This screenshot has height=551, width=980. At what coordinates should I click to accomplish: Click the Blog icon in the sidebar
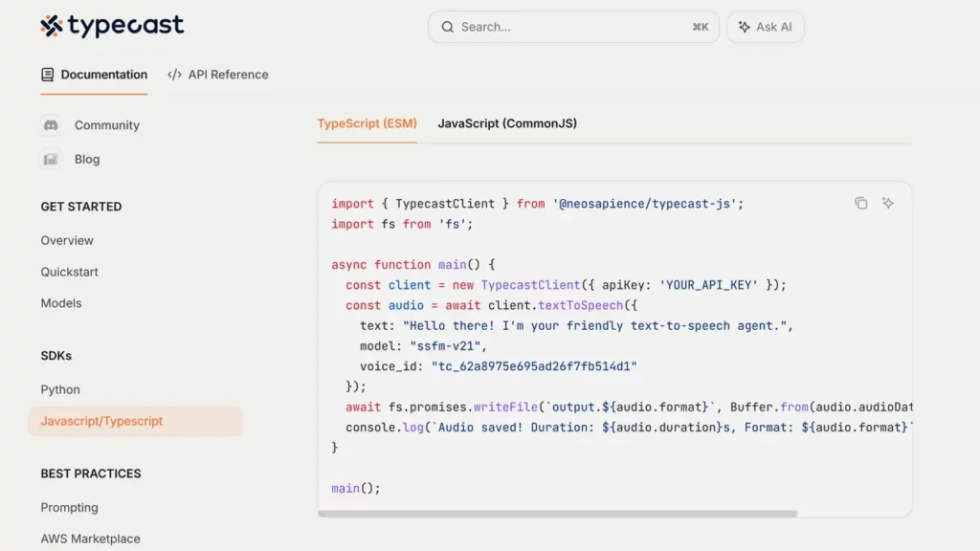[x=50, y=159]
